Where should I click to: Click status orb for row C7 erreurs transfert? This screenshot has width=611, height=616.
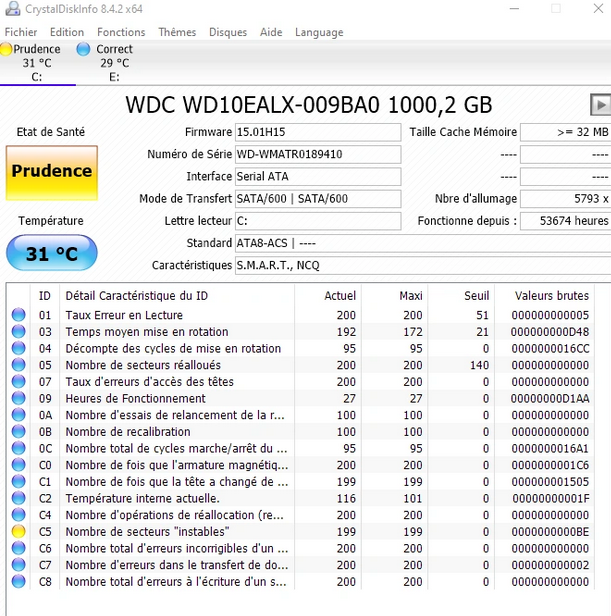click(x=18, y=565)
